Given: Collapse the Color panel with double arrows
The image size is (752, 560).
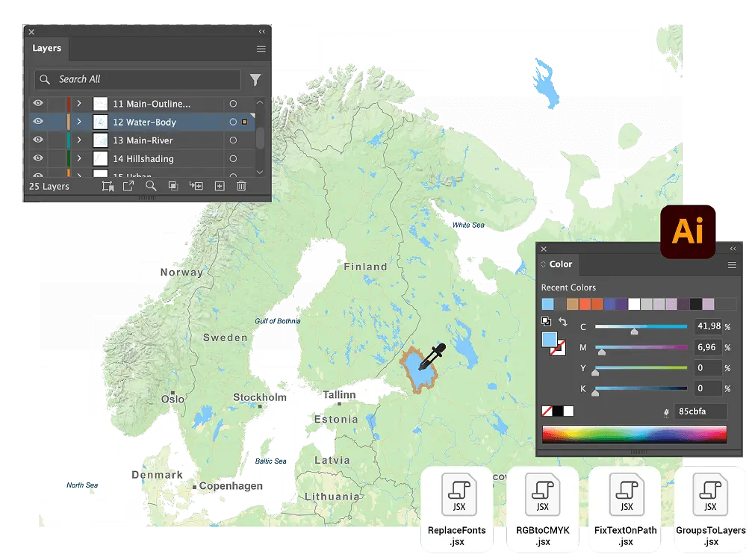Looking at the screenshot, I should point(733,249).
